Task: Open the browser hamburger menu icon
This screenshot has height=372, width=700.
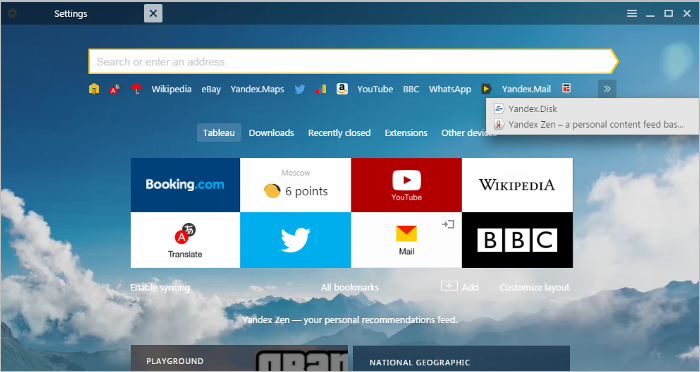Action: (x=632, y=13)
